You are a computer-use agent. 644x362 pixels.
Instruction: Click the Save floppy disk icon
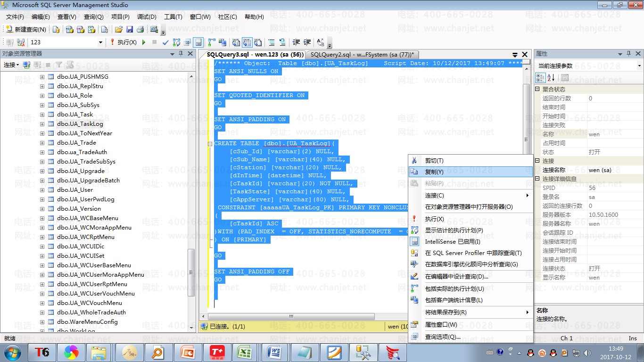click(129, 29)
